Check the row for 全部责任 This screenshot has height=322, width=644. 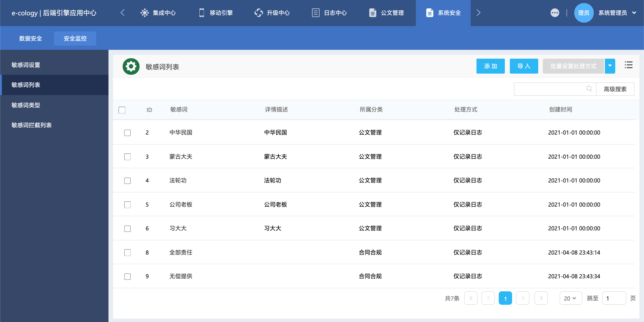click(128, 253)
